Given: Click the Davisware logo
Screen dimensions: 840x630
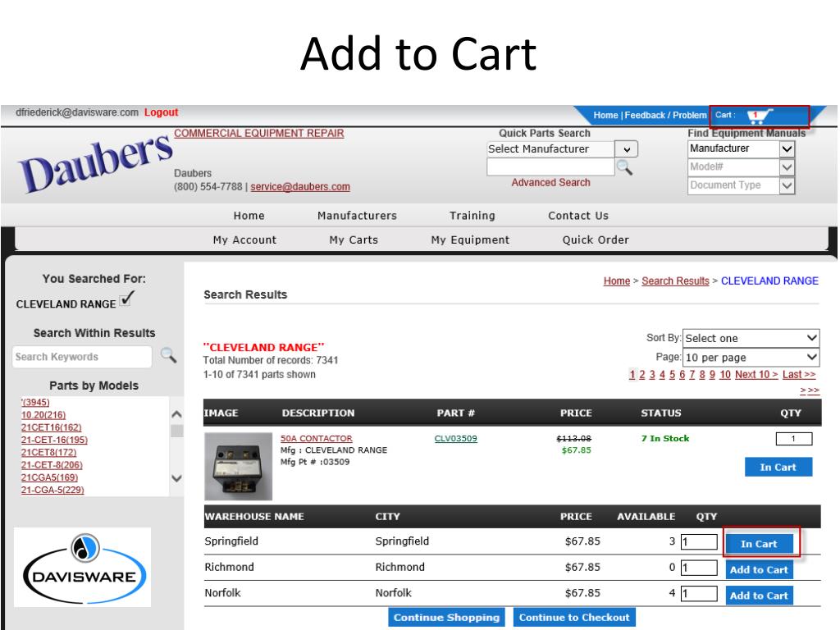Looking at the screenshot, I should 83,568.
